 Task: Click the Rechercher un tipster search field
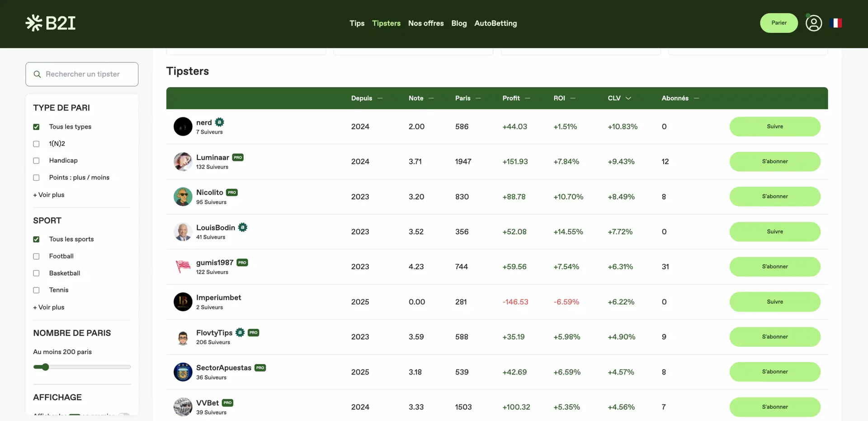pos(82,74)
